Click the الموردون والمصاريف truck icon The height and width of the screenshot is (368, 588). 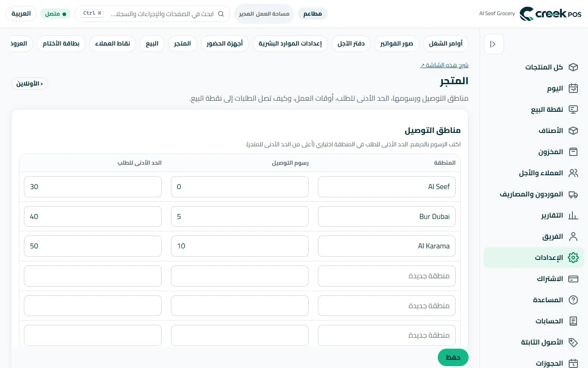(x=573, y=194)
